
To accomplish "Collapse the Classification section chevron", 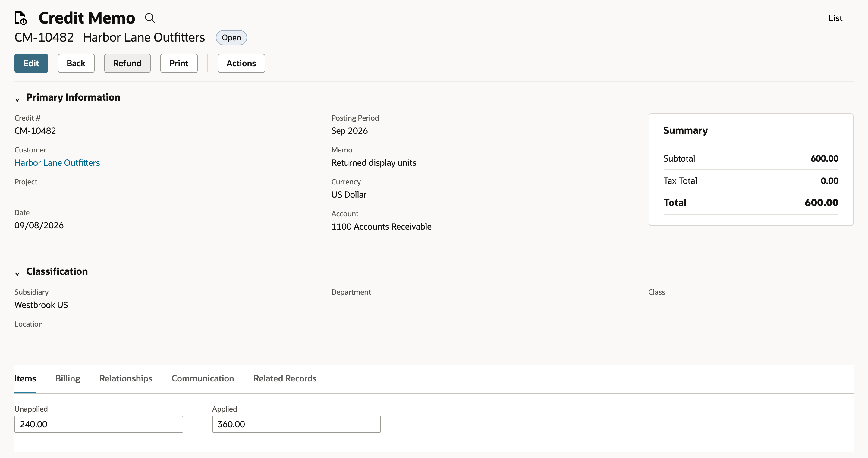I will point(17,274).
